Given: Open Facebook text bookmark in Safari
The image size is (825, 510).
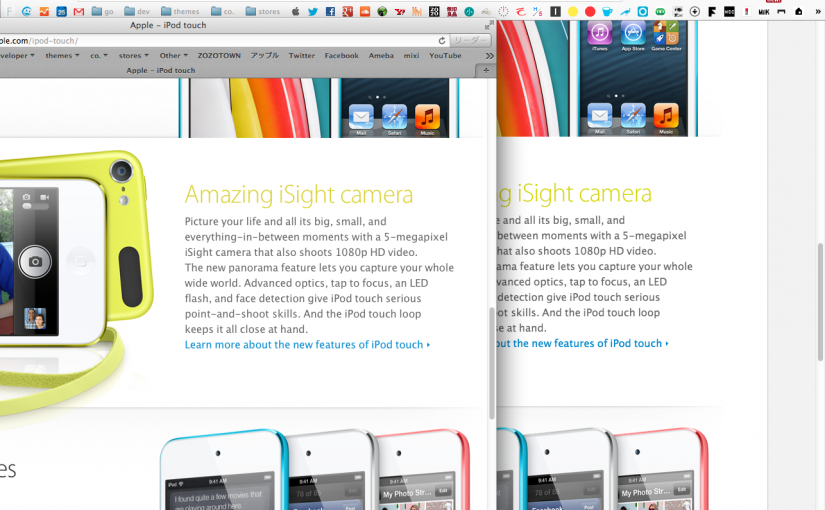Looking at the screenshot, I should click(x=341, y=55).
